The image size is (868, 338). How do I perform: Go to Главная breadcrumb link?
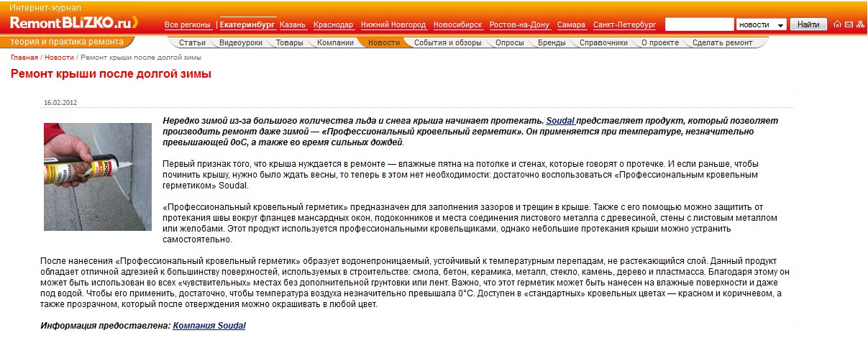point(24,57)
